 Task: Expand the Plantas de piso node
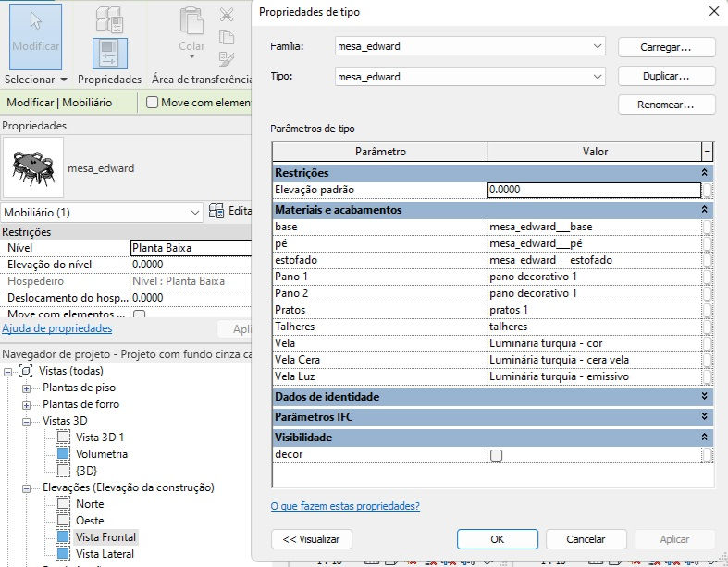(x=27, y=388)
